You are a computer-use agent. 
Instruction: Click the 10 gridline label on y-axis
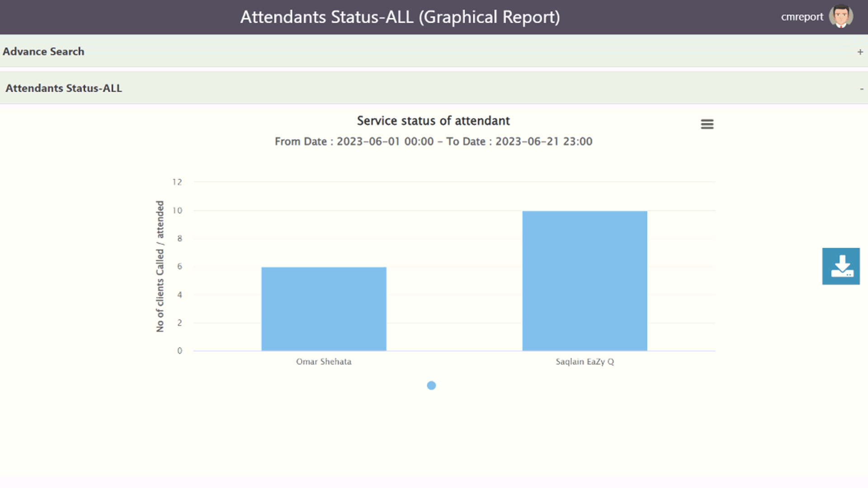[x=177, y=211]
